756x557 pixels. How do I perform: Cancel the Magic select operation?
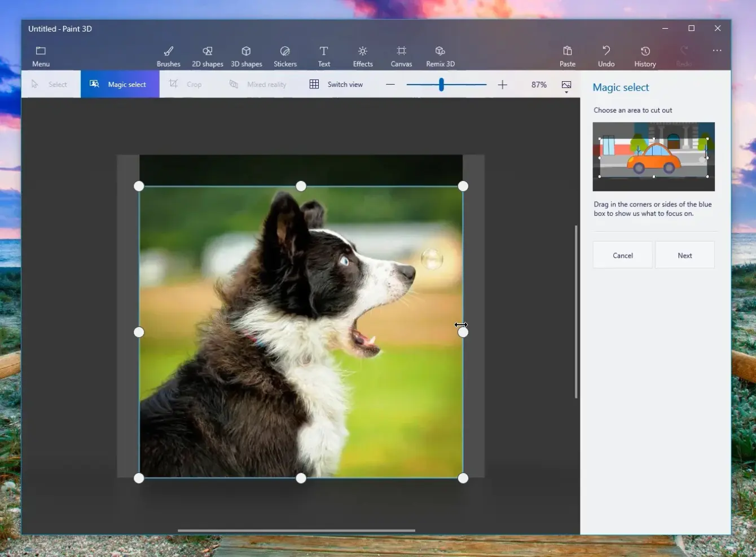click(622, 255)
